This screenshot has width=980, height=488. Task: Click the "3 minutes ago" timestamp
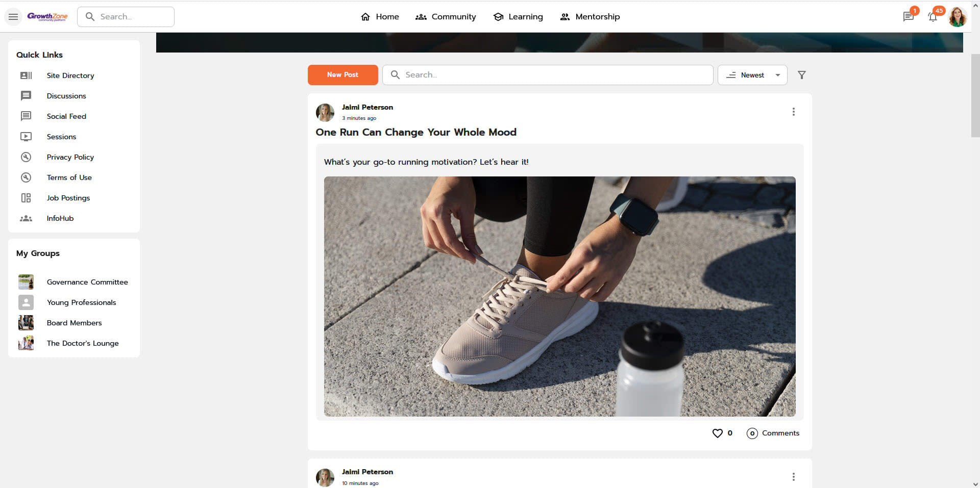point(359,118)
